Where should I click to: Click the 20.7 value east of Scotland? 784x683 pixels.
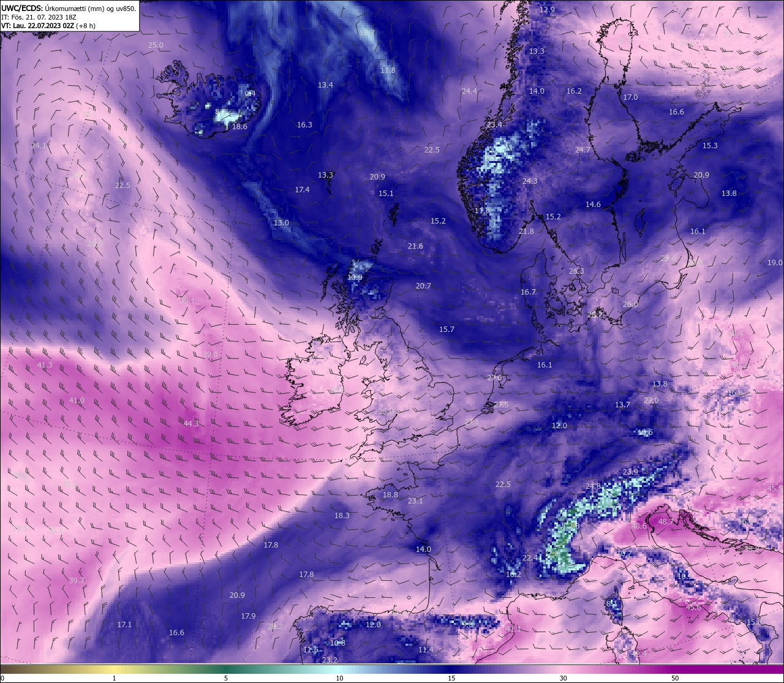(x=423, y=285)
